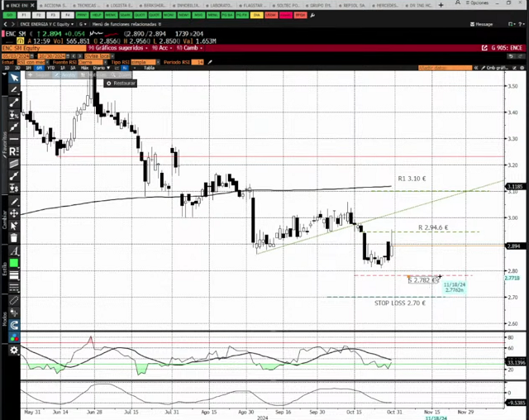Expand Gráficos sugeridos menu
This screenshot has height=420, width=529.
(x=117, y=48)
